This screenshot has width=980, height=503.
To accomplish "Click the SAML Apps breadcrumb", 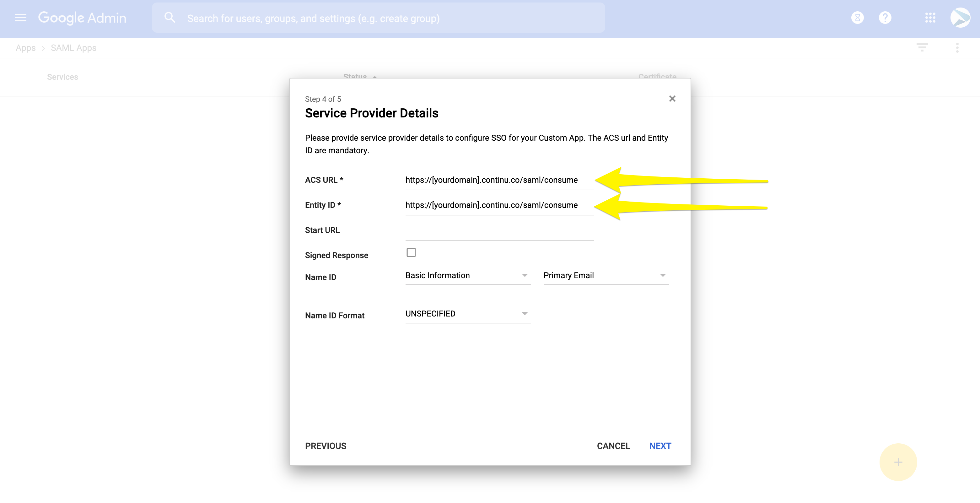I will 73,48.
